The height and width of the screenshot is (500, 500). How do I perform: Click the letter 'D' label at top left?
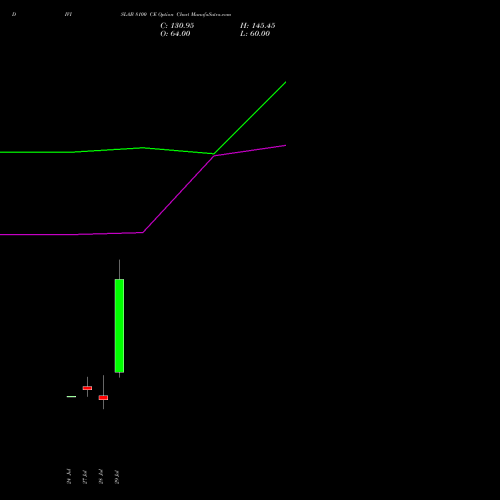click(14, 15)
